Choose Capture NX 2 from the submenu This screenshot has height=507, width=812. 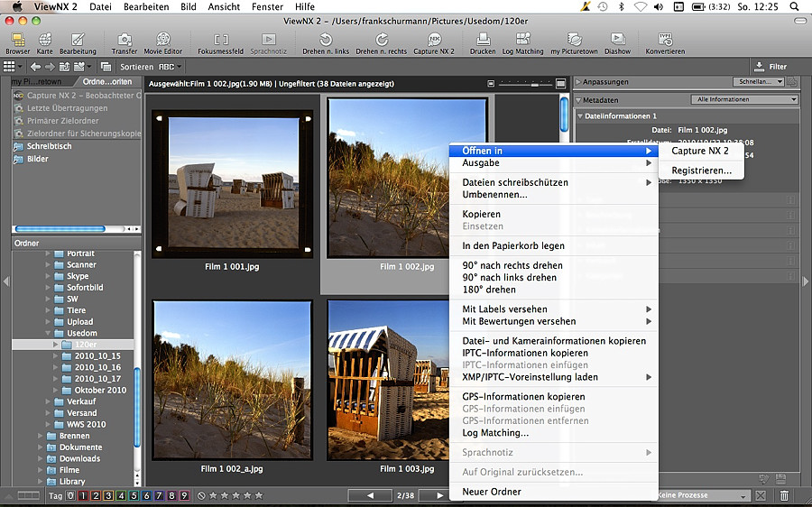point(701,151)
